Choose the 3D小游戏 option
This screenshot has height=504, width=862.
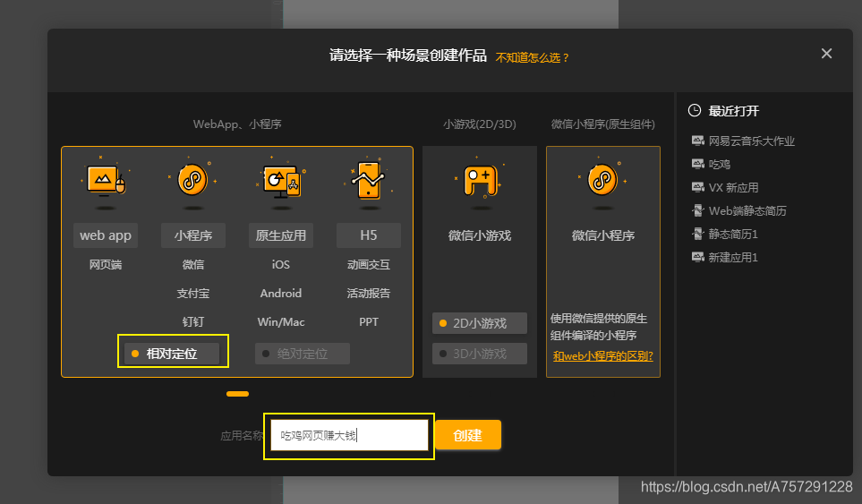[x=480, y=354]
